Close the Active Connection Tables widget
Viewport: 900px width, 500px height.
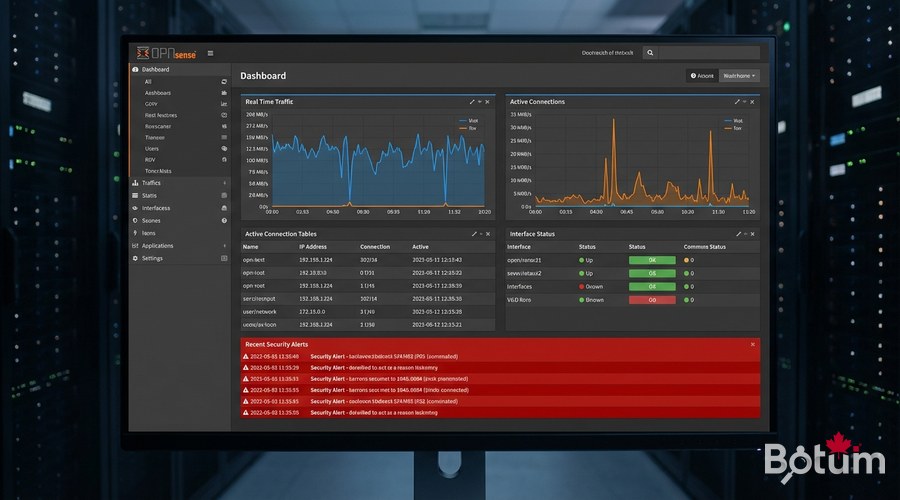(488, 234)
